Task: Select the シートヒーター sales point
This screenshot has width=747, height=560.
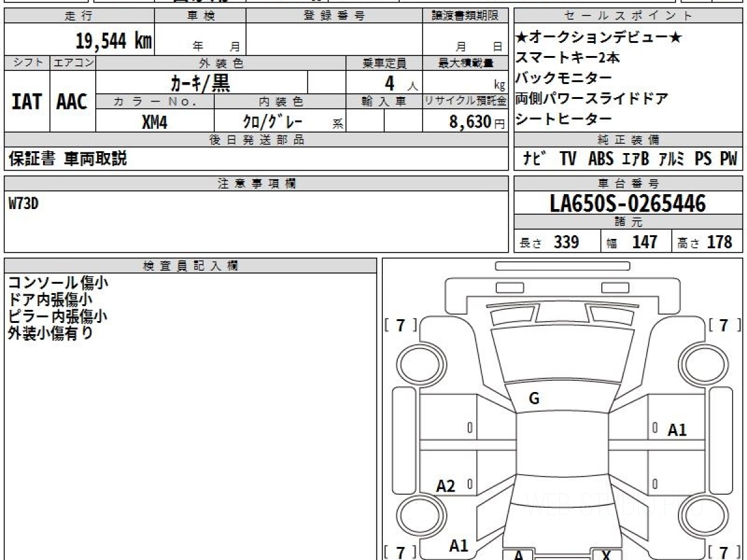Action: (x=564, y=119)
